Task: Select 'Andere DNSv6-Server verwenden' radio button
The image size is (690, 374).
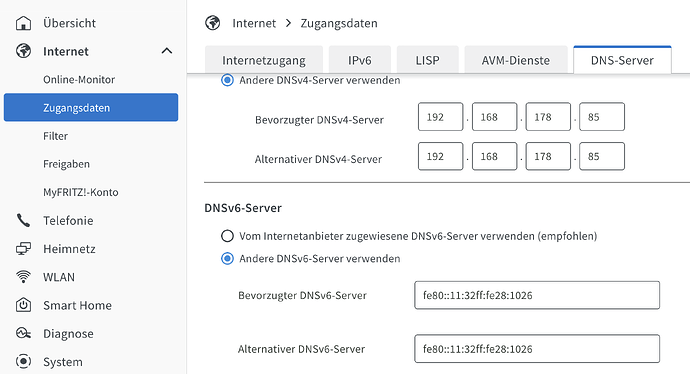Action: click(x=227, y=258)
